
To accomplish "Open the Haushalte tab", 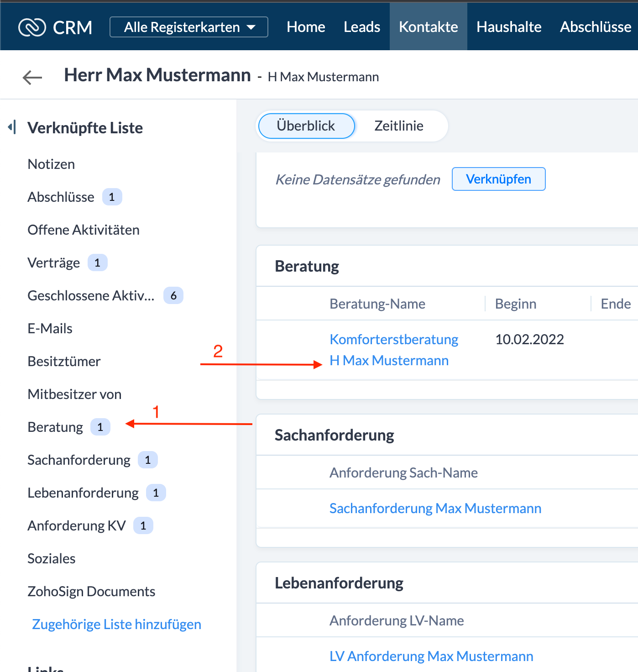I will point(508,27).
